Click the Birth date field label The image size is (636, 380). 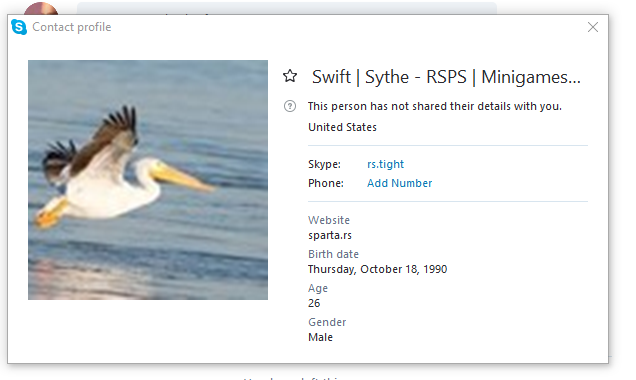(333, 254)
